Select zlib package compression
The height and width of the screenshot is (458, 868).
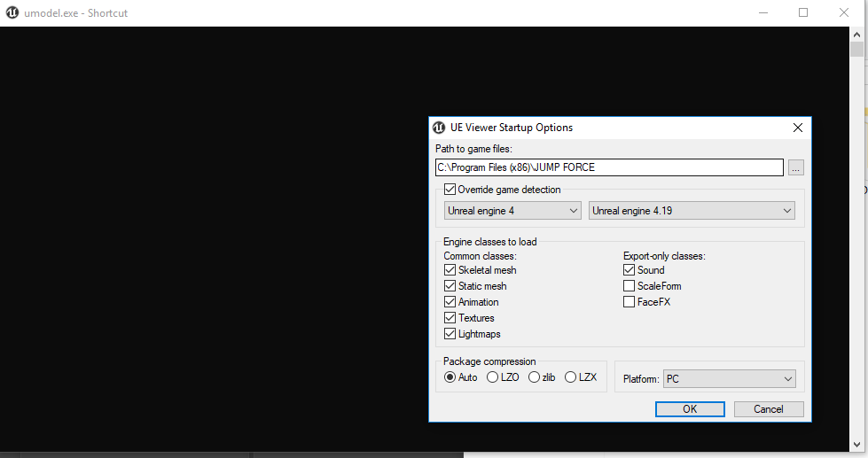[534, 377]
